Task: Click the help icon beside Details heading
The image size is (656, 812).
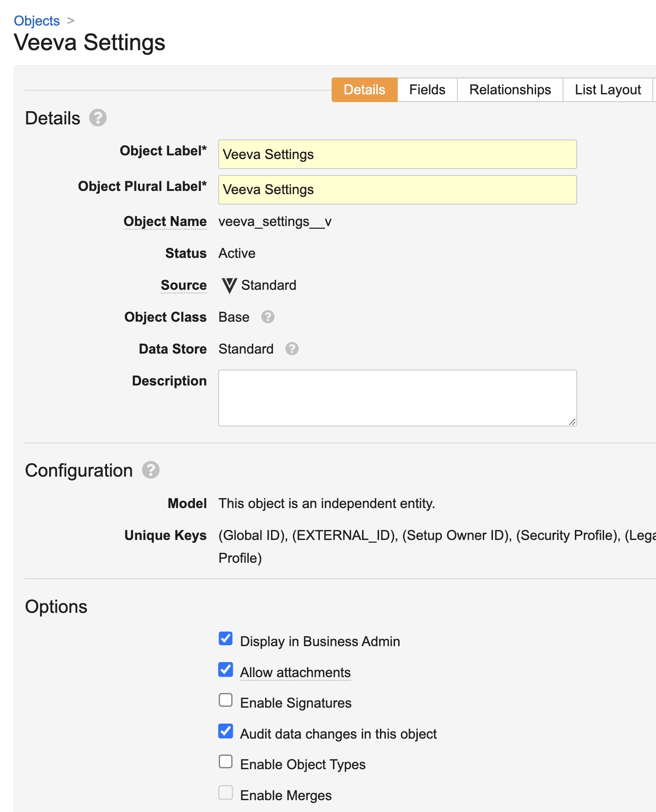Action: (97, 118)
